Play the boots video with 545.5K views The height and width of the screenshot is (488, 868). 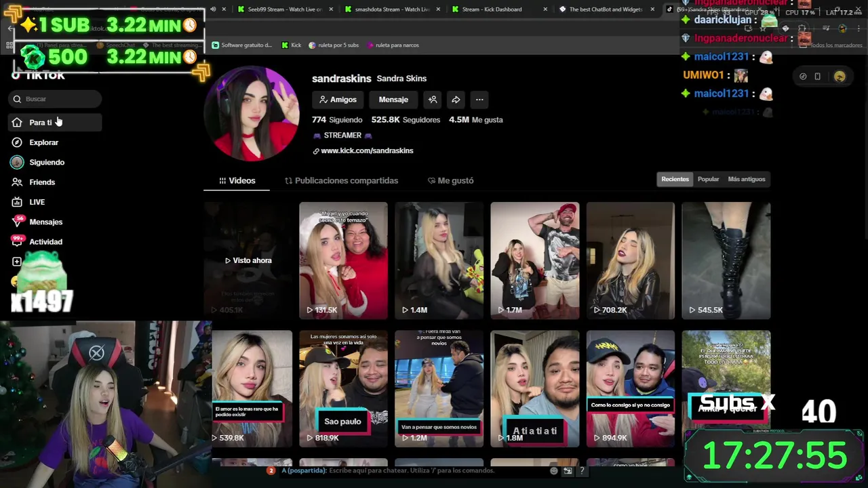pos(726,260)
